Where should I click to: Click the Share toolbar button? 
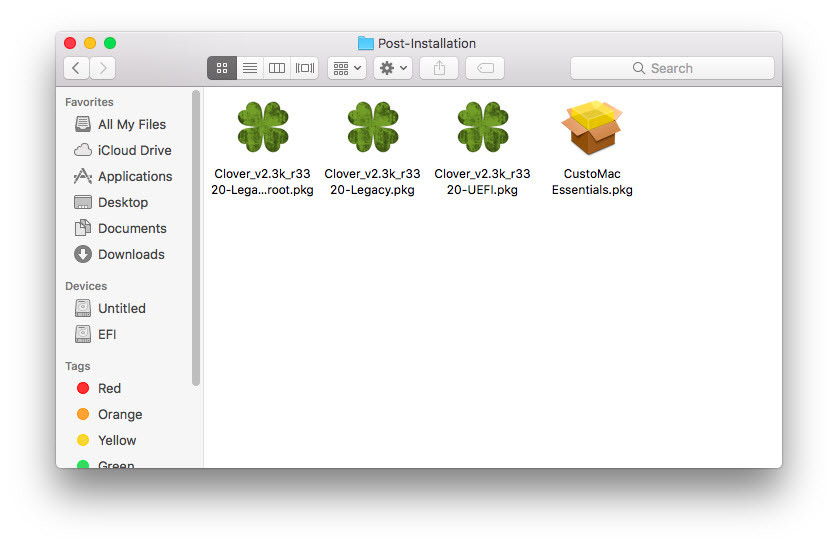tap(439, 68)
